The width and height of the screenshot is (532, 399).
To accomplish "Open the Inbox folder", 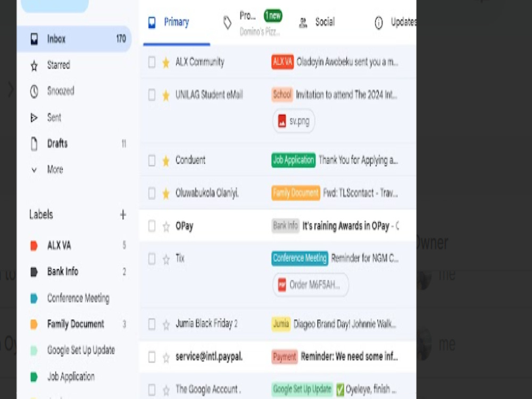I will click(x=74, y=39).
